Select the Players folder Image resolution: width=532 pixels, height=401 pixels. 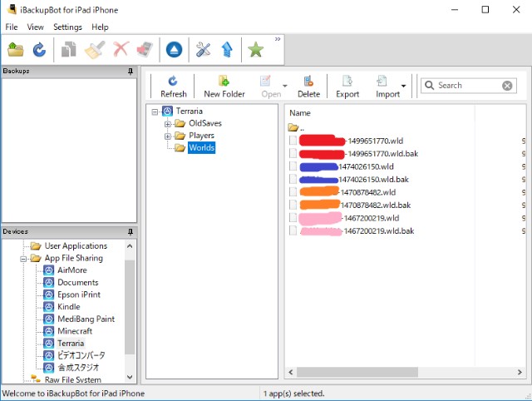click(x=201, y=136)
